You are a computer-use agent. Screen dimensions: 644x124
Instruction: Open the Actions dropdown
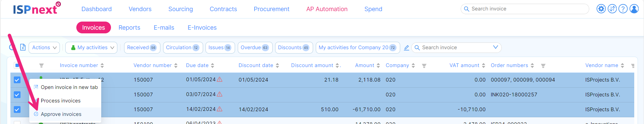point(44,48)
